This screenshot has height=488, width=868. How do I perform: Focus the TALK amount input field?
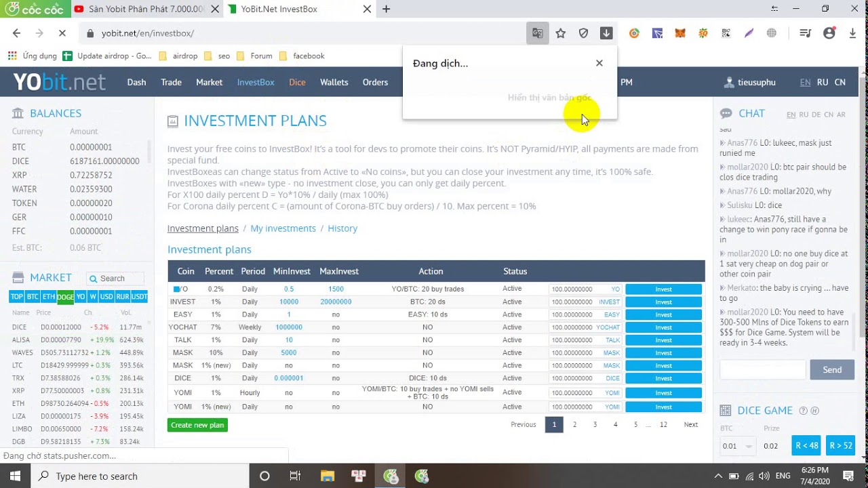pos(586,340)
